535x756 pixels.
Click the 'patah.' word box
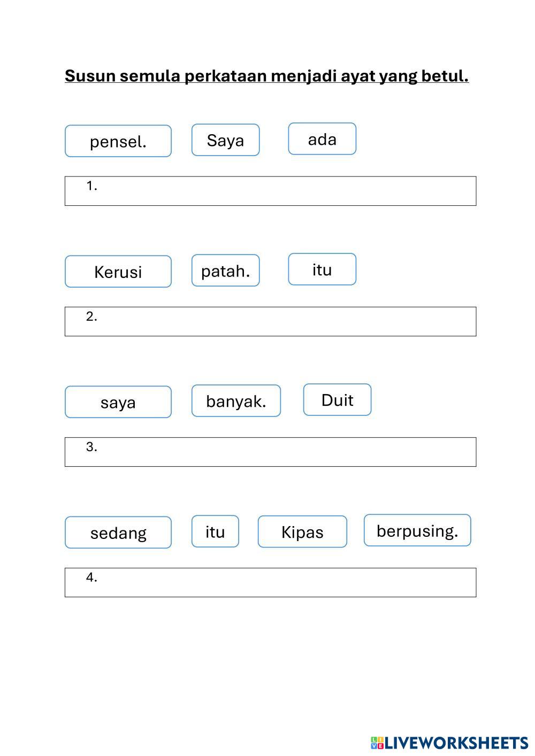click(225, 271)
